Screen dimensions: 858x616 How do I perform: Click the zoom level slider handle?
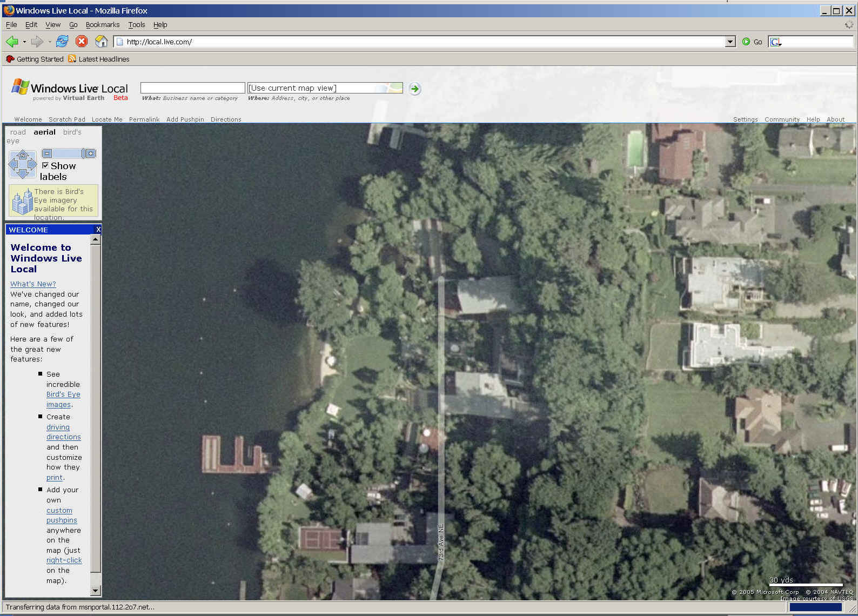click(x=84, y=153)
